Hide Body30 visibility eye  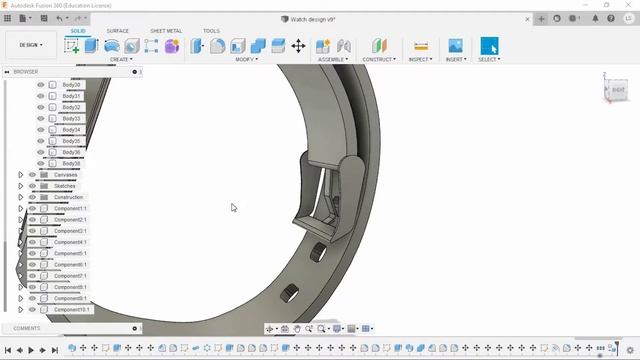(x=40, y=85)
